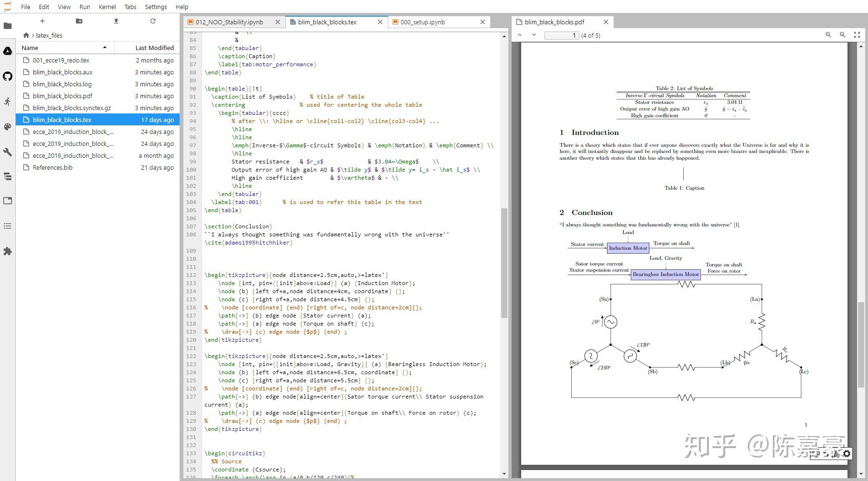
Task: Create a new folder in file browser
Action: click(79, 21)
